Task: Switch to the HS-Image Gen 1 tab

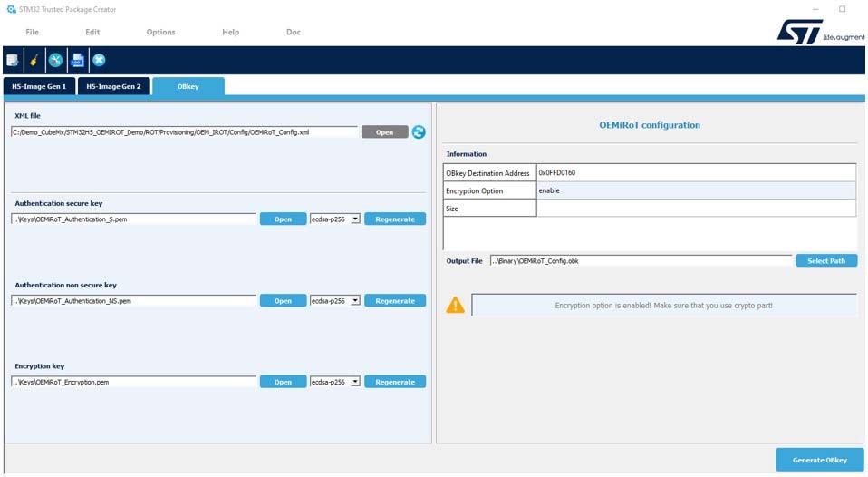Action: 39,86
